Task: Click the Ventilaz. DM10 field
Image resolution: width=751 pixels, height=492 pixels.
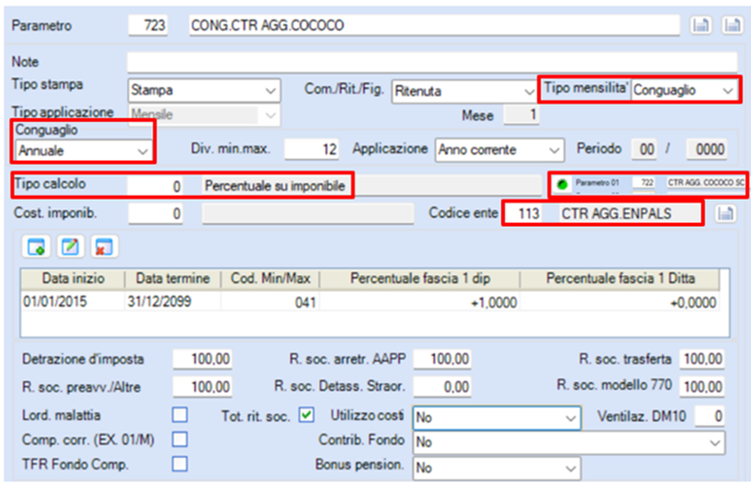Action: 710,416
